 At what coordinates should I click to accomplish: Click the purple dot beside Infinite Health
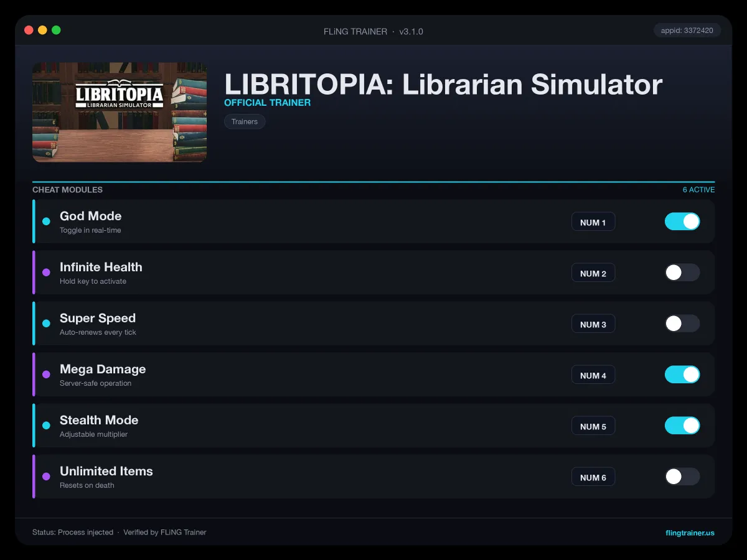46,273
